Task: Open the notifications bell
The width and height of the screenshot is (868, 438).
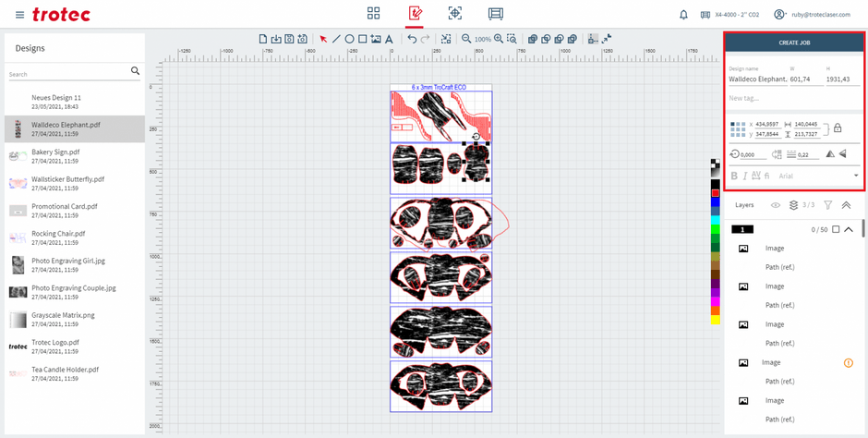Action: [x=683, y=15]
